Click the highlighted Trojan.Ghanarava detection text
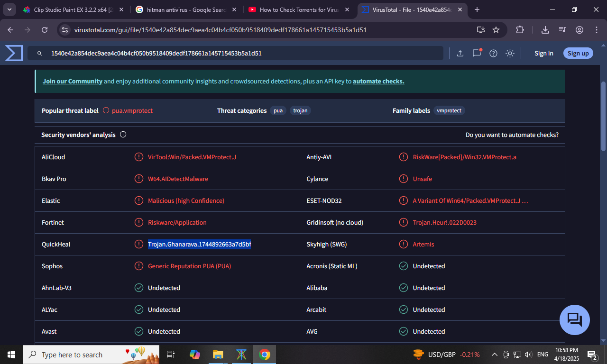The width and height of the screenshot is (607, 364). pyautogui.click(x=199, y=244)
